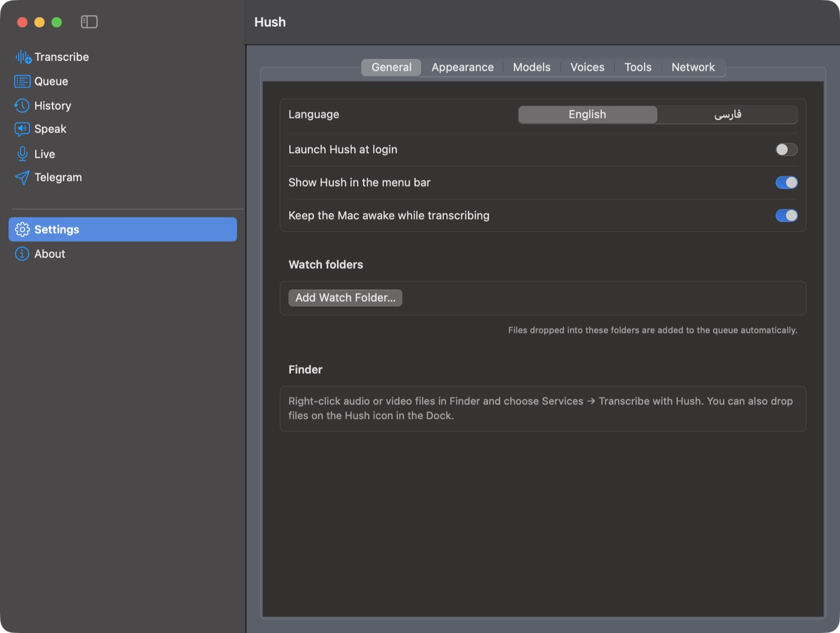This screenshot has width=840, height=633.
Task: Click the Settings gear icon
Action: tap(22, 229)
